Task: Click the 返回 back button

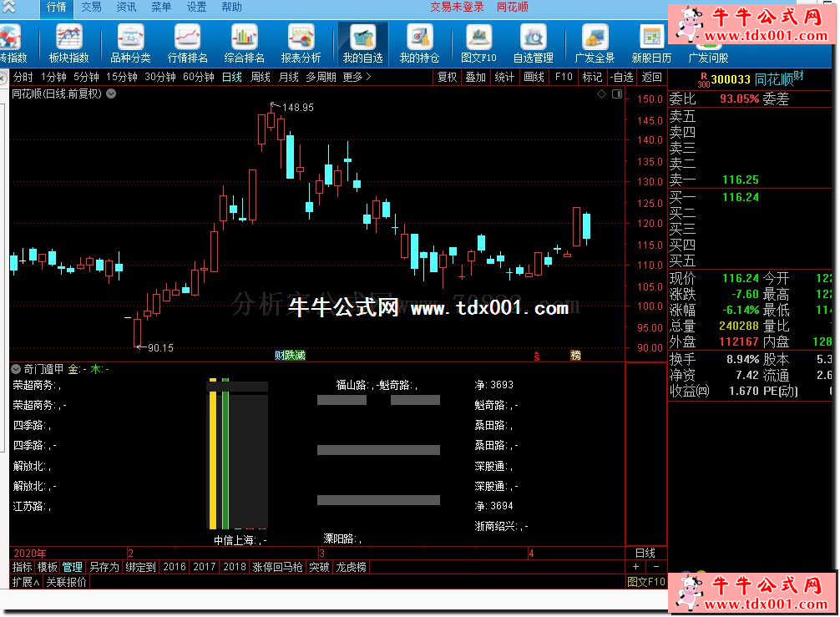Action: coord(651,77)
